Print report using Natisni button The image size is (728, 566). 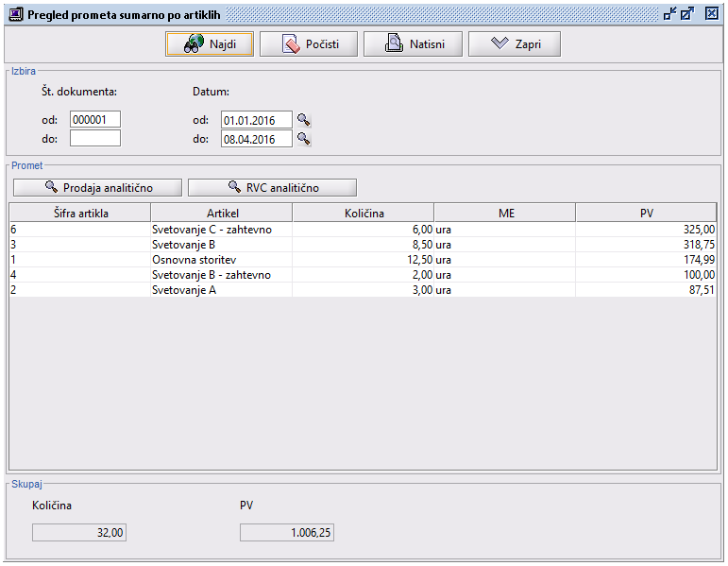tap(412, 44)
